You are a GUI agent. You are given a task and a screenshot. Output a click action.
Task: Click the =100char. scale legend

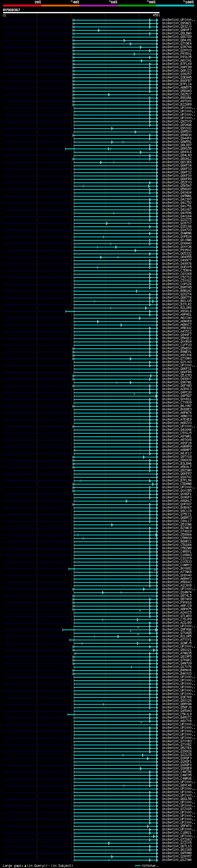click(x=147, y=865)
